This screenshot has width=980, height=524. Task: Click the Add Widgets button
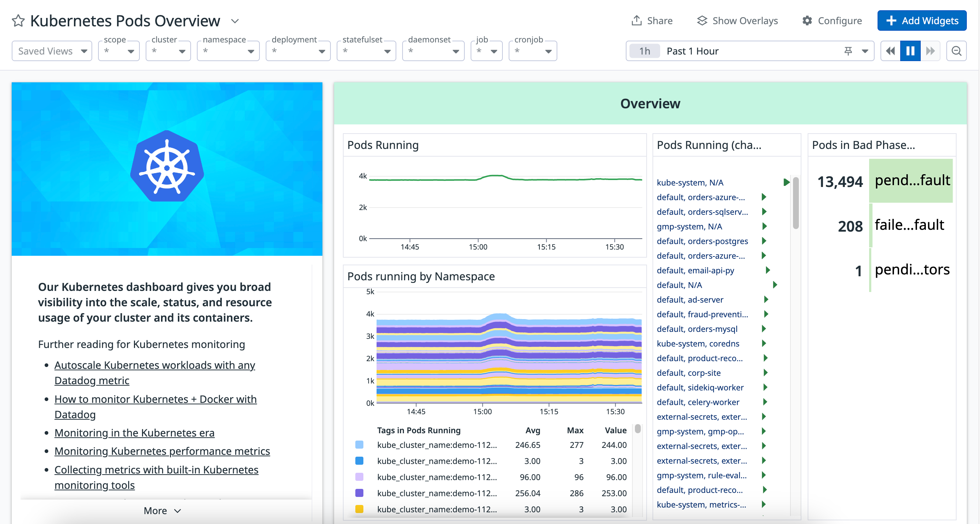tap(922, 20)
